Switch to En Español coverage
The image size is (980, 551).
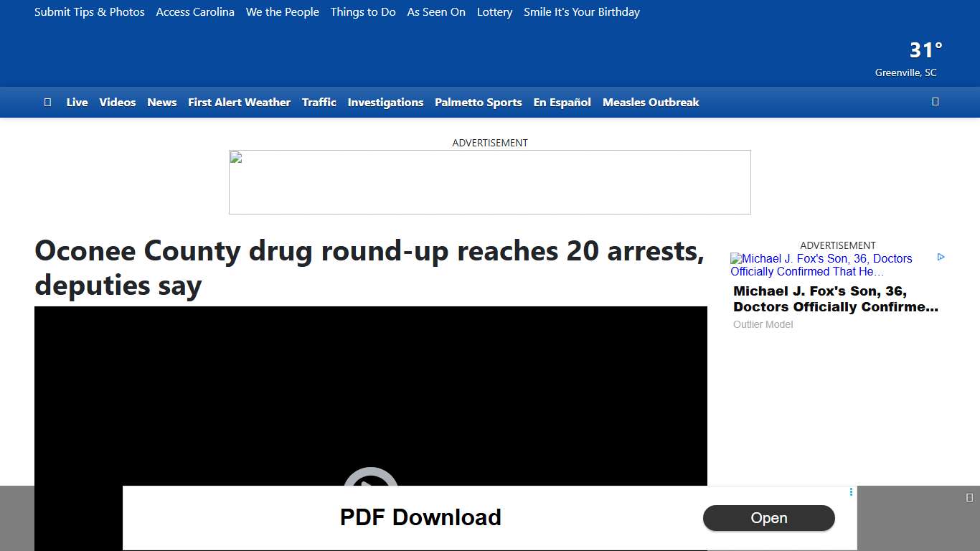click(x=562, y=102)
